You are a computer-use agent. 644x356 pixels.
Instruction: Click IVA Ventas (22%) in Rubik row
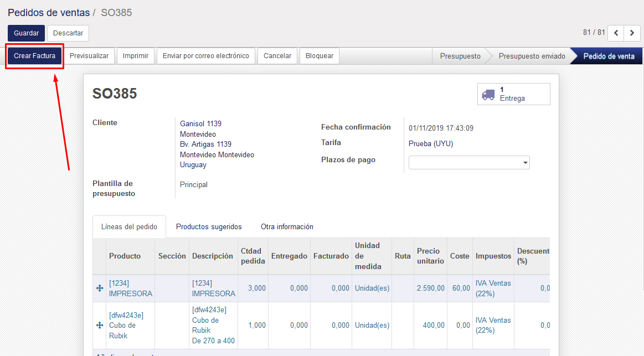pyautogui.click(x=493, y=325)
